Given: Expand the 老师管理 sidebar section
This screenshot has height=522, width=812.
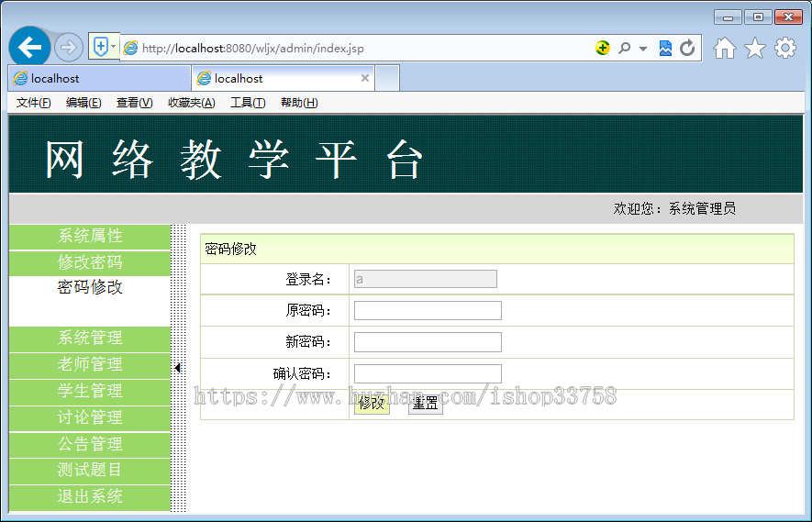Looking at the screenshot, I should point(90,365).
